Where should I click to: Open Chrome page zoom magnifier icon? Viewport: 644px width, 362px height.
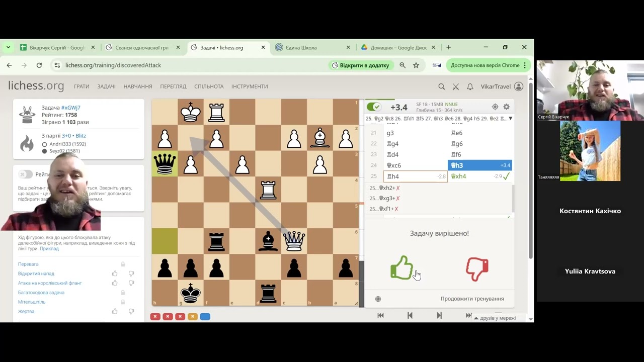tap(403, 65)
